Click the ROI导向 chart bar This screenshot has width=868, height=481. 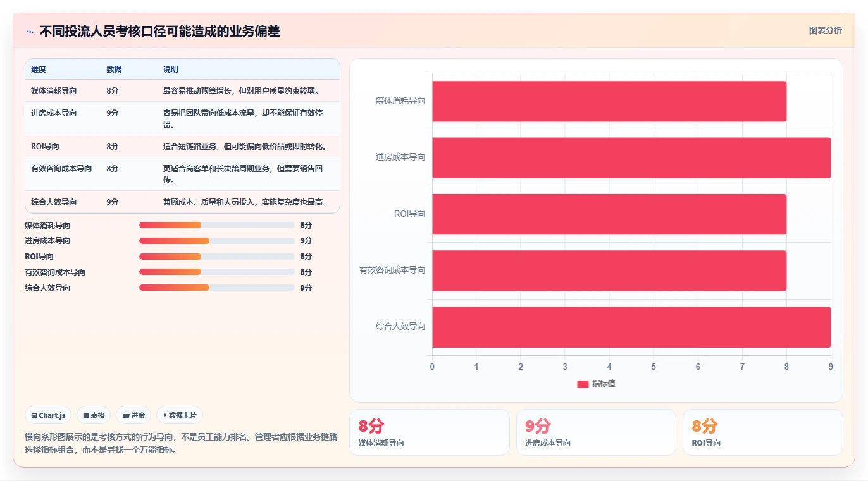coord(609,214)
